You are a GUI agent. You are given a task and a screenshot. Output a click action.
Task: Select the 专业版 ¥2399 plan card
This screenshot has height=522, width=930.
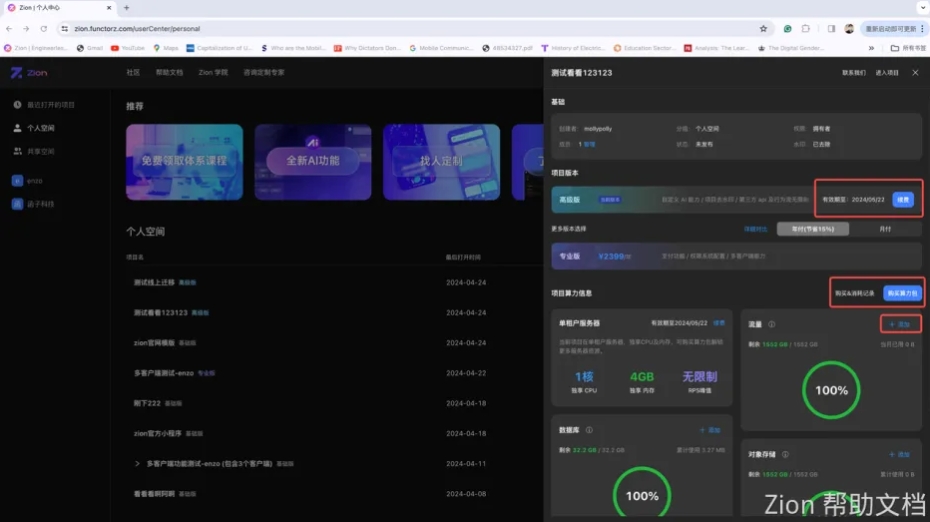click(736, 256)
